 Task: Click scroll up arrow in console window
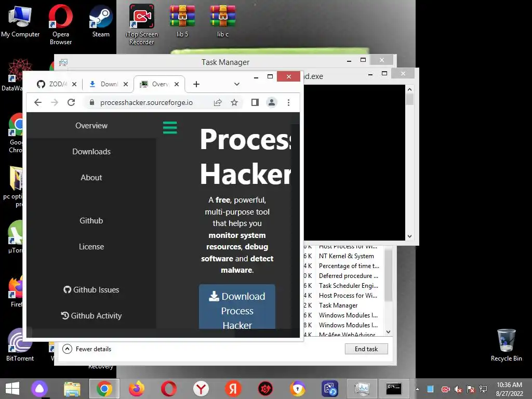[409, 89]
